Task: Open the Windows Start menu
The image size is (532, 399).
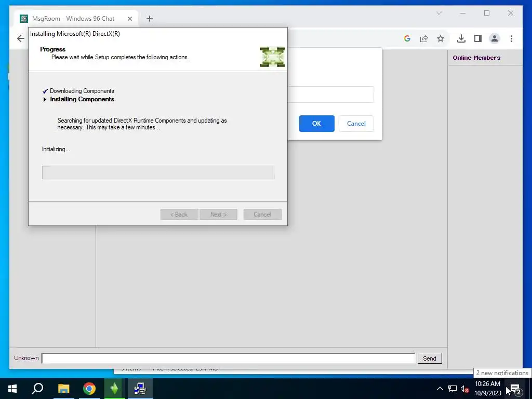Action: tap(12, 389)
